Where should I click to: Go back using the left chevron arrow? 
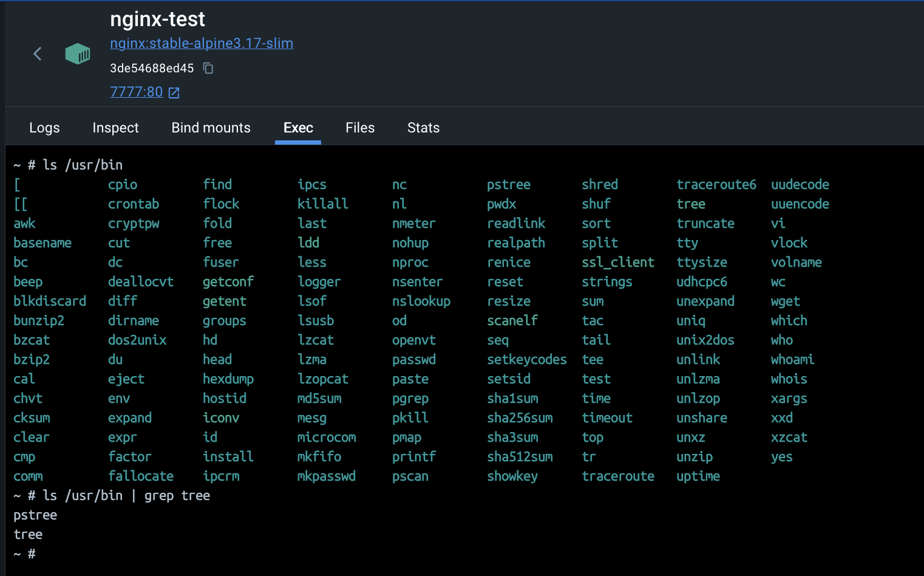[x=38, y=54]
